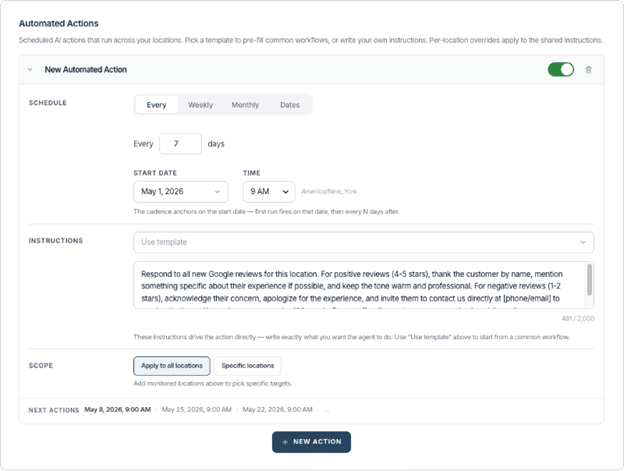Viewport: 624px width, 471px height.
Task: Select the Every schedule tab
Action: tap(156, 105)
